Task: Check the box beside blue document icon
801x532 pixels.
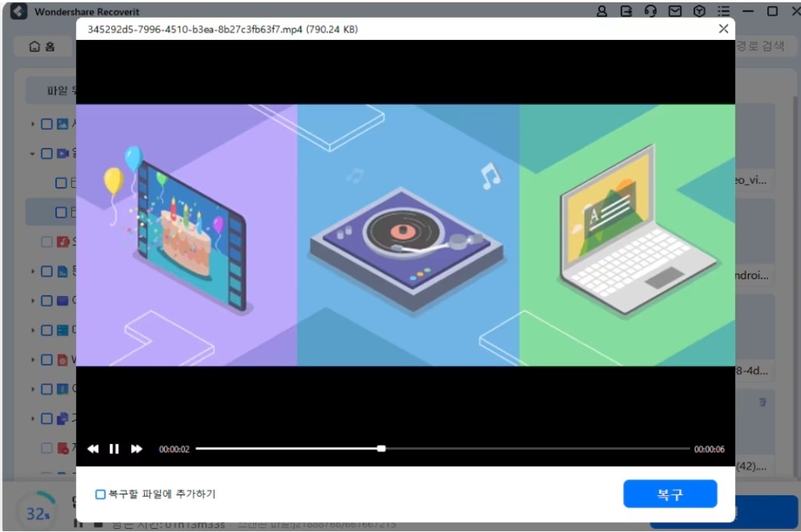Action: pos(47,271)
